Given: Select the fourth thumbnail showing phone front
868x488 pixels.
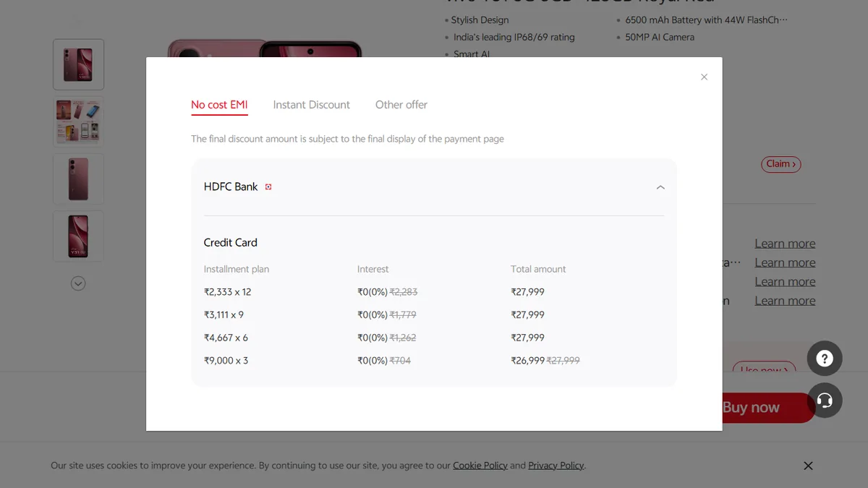Looking at the screenshot, I should 78,236.
